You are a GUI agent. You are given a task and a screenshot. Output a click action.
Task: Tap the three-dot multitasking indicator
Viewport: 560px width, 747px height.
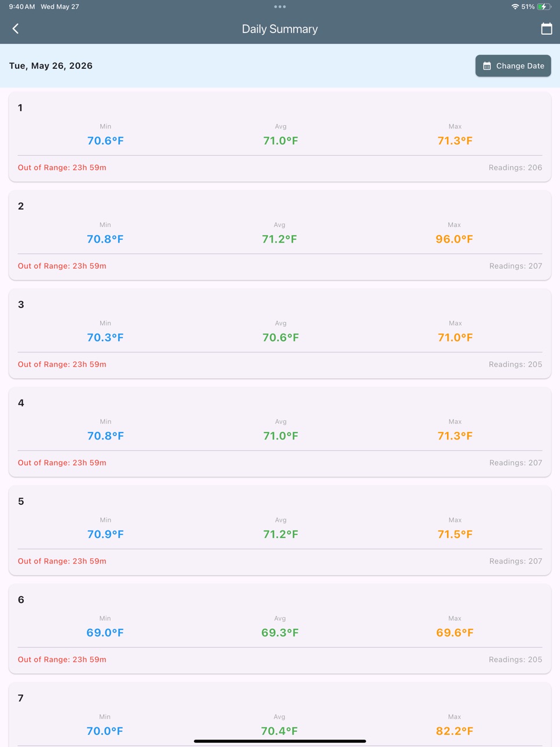[280, 7]
